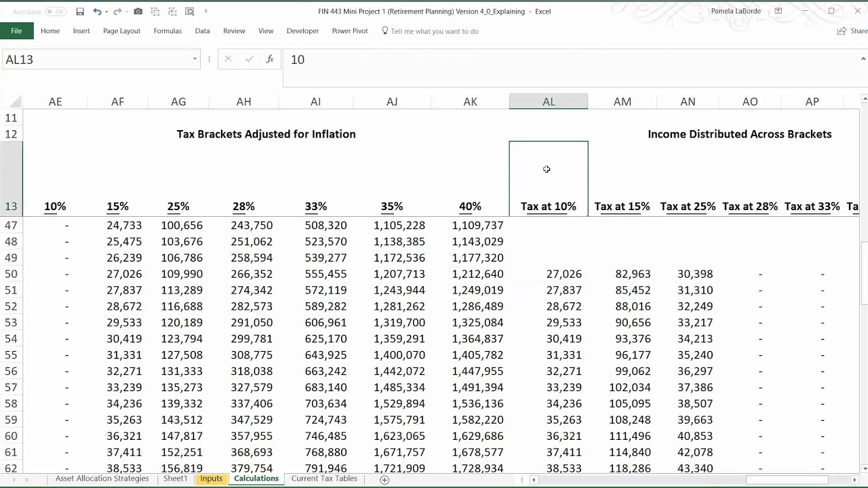The width and height of the screenshot is (868, 488).
Task: Toggle the AutoSave switch
Action: click(x=56, y=12)
